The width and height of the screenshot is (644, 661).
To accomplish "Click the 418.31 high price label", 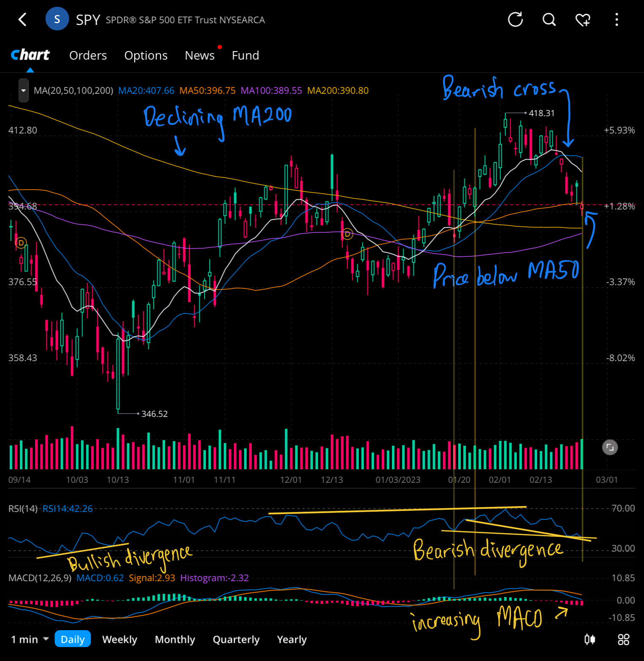I will point(542,113).
